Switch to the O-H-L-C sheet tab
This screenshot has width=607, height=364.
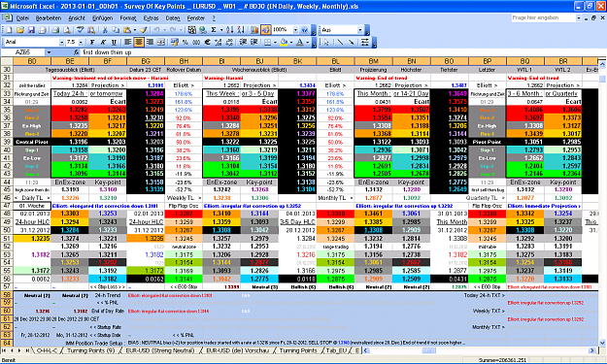[x=47, y=350]
